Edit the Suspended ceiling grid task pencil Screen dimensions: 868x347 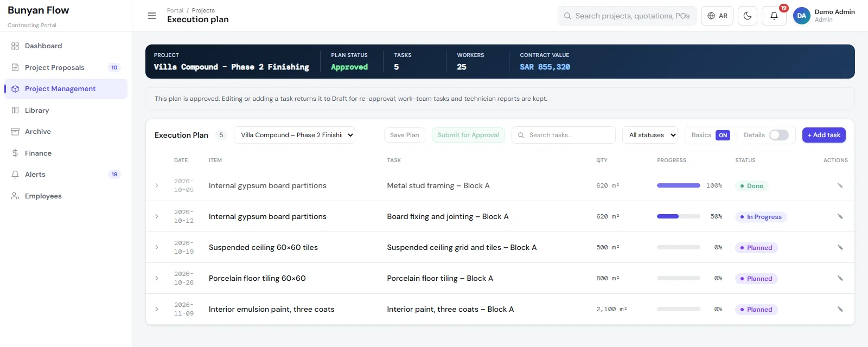point(840,247)
